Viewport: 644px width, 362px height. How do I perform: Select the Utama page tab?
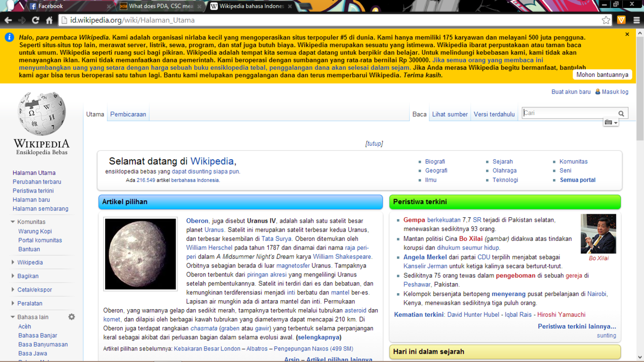95,114
